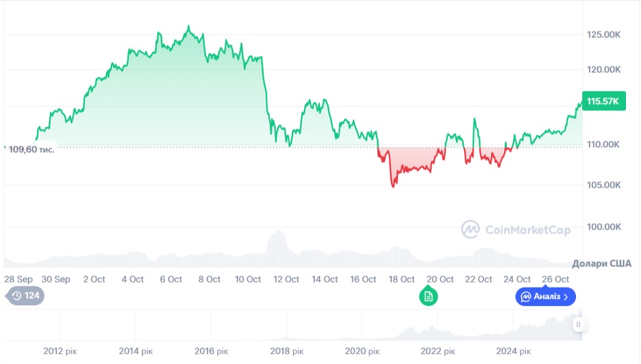Jump to 2024 рік on the timeline

[x=513, y=351]
